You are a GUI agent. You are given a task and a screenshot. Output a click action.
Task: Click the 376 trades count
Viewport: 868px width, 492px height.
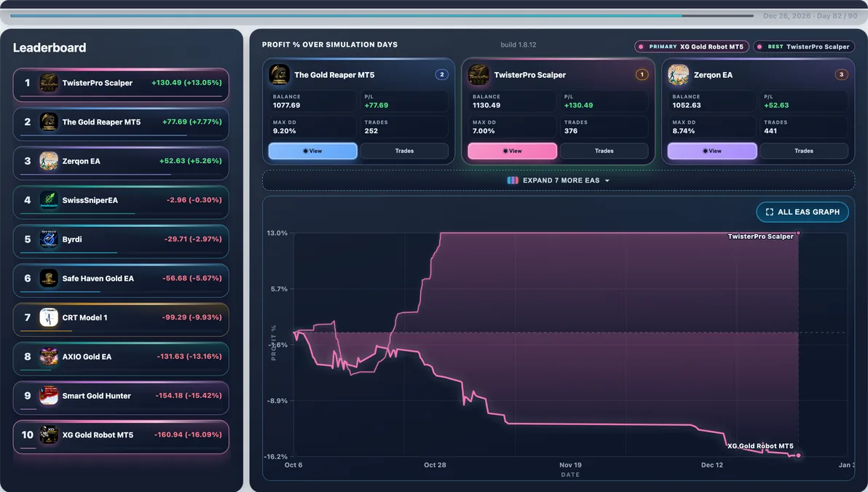point(572,131)
